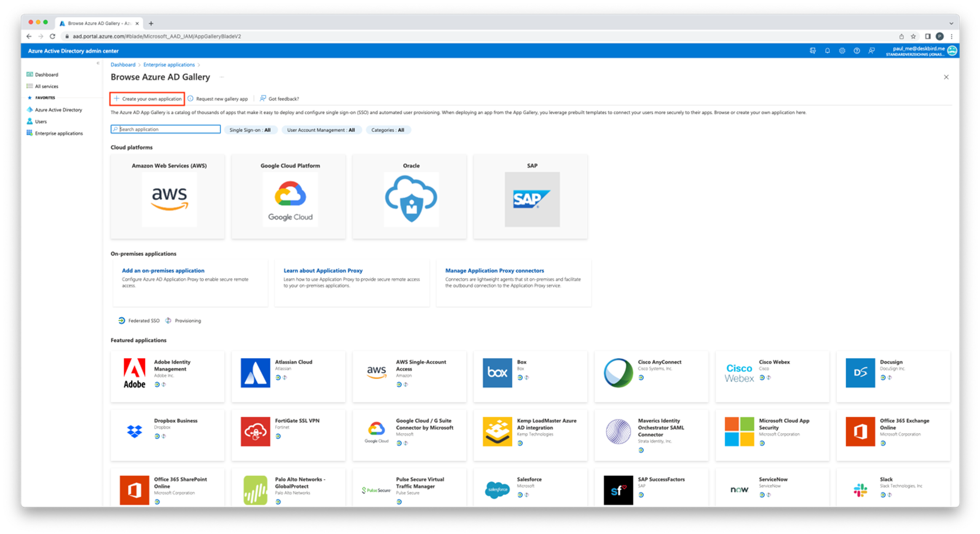Click Dashboard in the breadcrumb
The image size is (980, 534).
[122, 65]
